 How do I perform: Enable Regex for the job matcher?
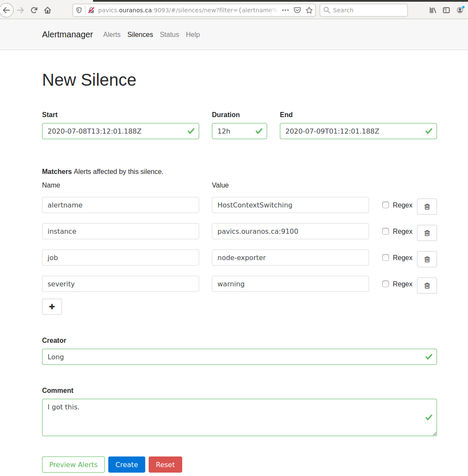[x=386, y=258]
